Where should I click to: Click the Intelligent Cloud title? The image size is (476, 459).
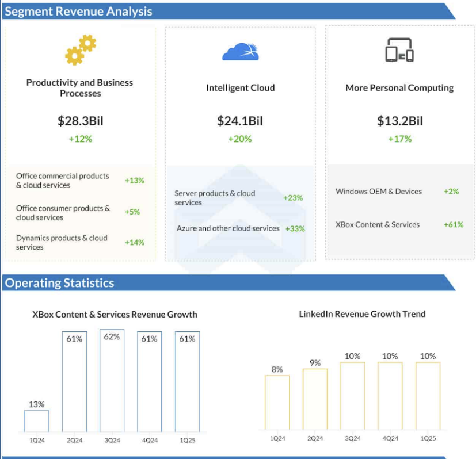[241, 87]
